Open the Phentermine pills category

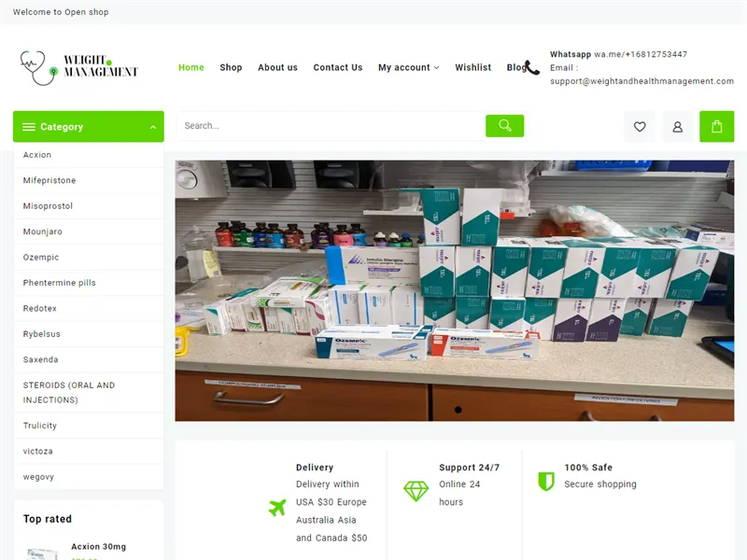(60, 283)
